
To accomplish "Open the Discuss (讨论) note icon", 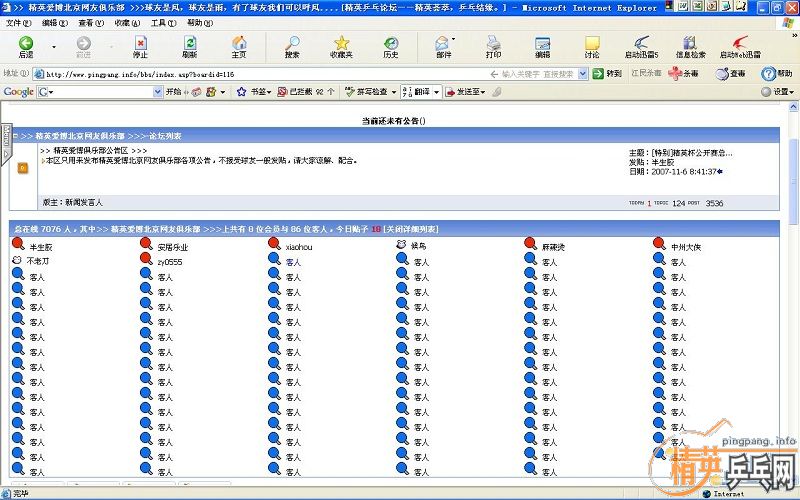I will point(592,47).
